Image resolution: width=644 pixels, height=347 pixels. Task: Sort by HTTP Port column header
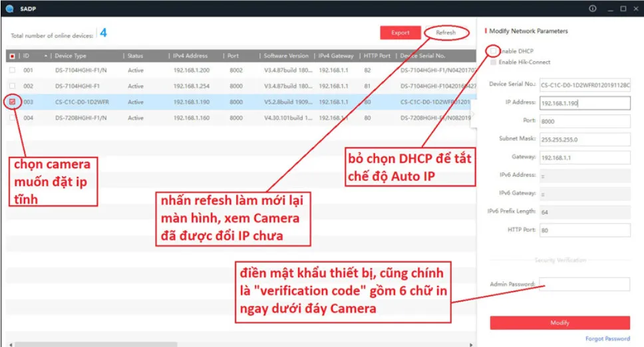tap(377, 56)
